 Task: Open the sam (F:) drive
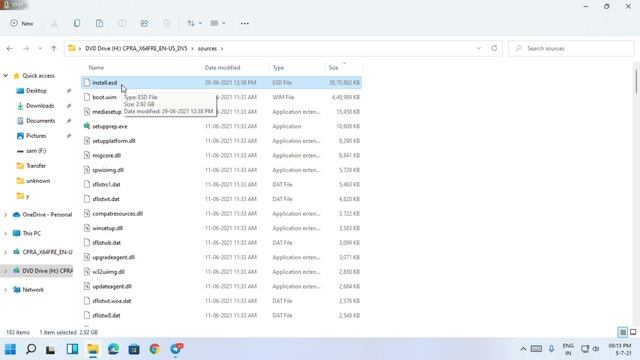[36, 151]
